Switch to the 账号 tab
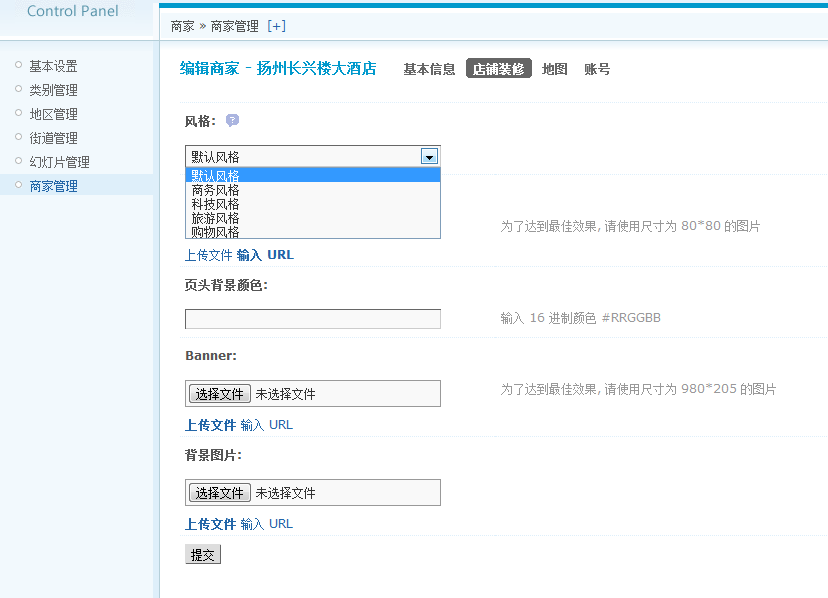Viewport: 828px width, 598px height. 597,69
